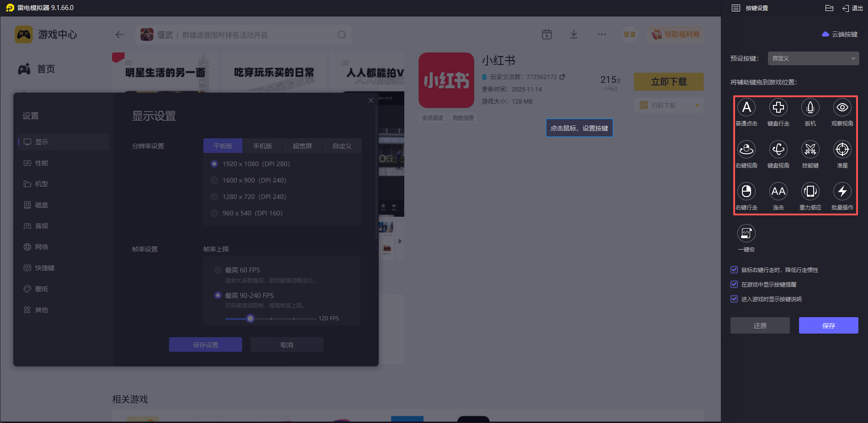Select the 重力感应 gravity sensor icon
The width and height of the screenshot is (868, 423).
pos(810,192)
